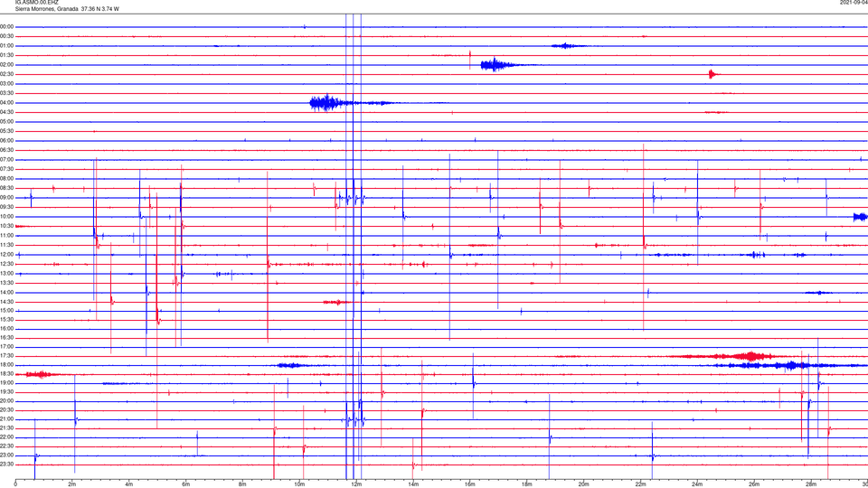The image size is (868, 488).
Task: Click the '02:00' time label
Action: [7, 64]
